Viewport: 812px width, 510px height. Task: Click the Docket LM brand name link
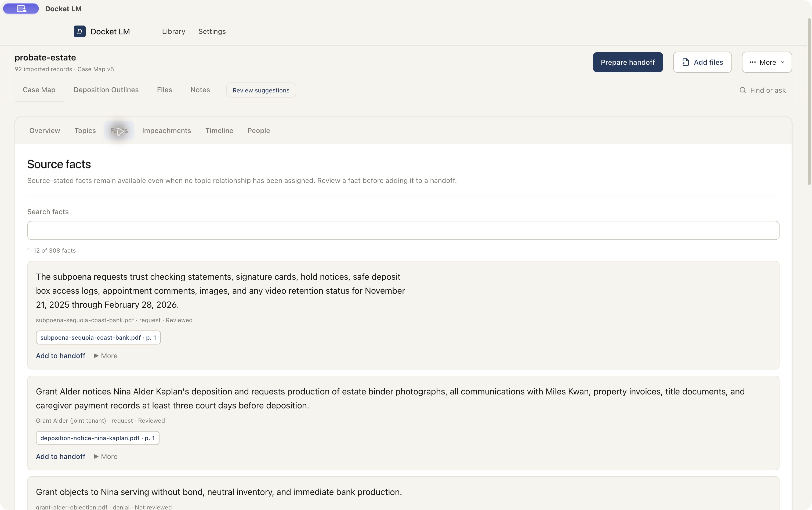point(110,31)
